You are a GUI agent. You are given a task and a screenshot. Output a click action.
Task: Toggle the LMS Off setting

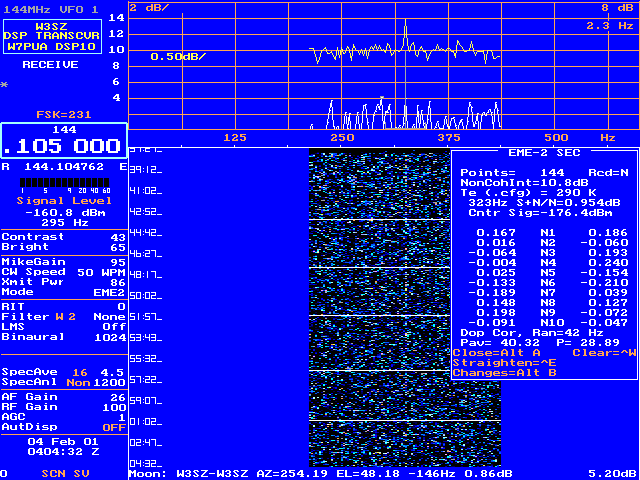[x=64, y=327]
